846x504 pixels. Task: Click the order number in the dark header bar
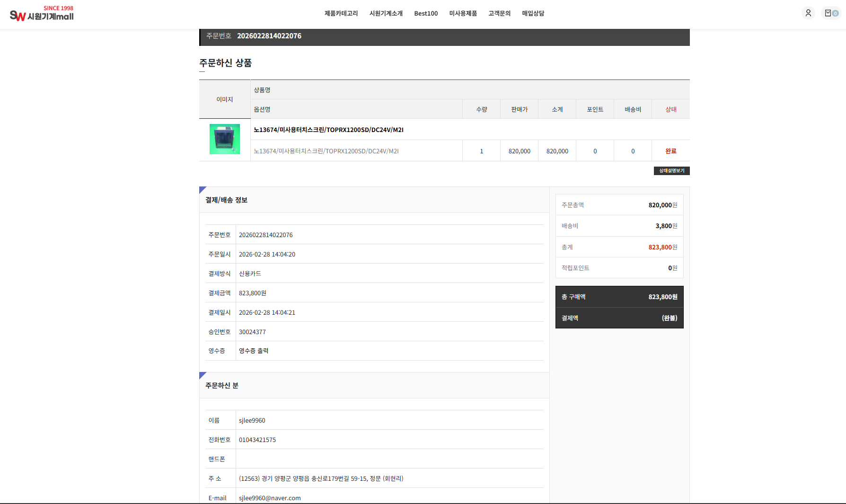pos(269,36)
